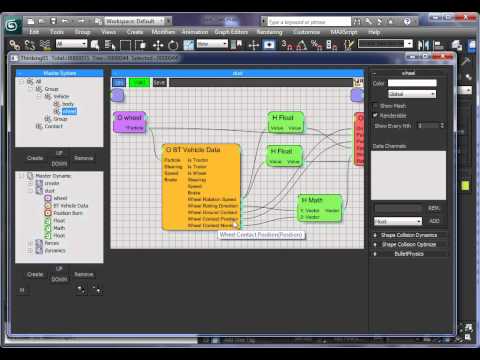
Task: Click the ADD data channel button
Action: pos(434,221)
